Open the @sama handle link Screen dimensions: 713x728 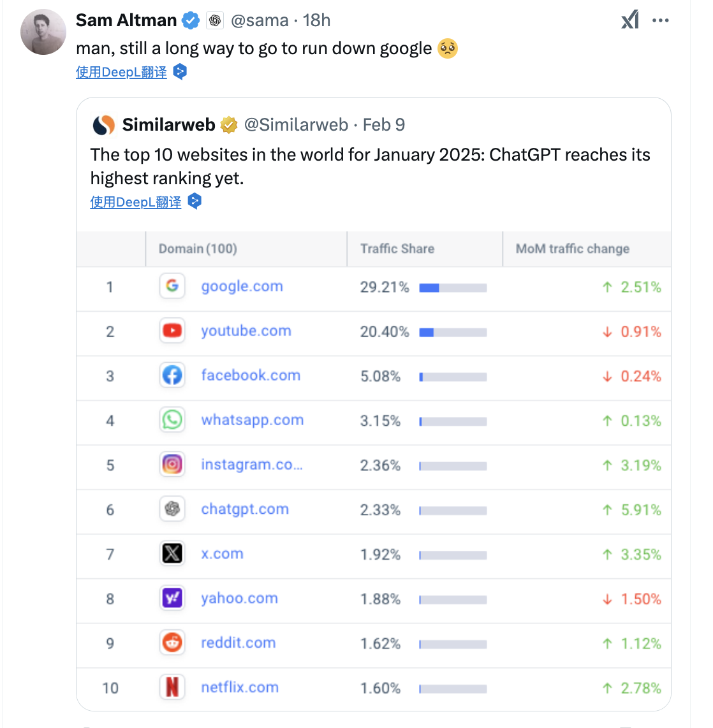pyautogui.click(x=260, y=20)
